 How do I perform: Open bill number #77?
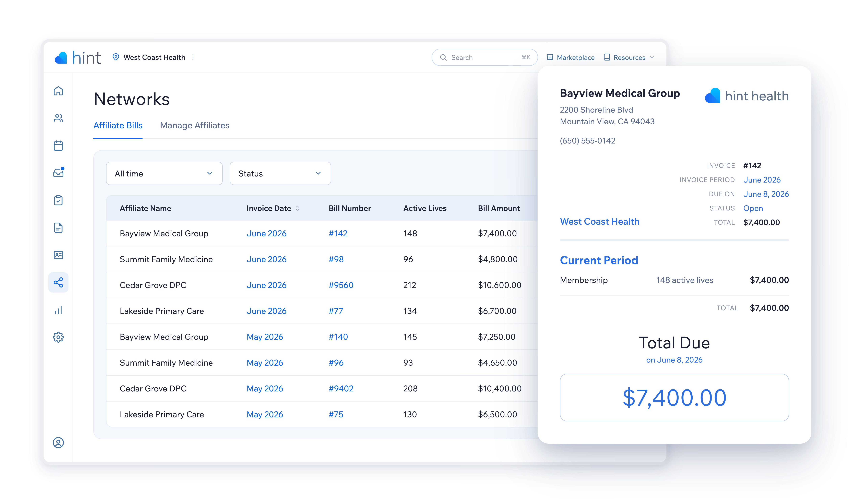click(336, 311)
